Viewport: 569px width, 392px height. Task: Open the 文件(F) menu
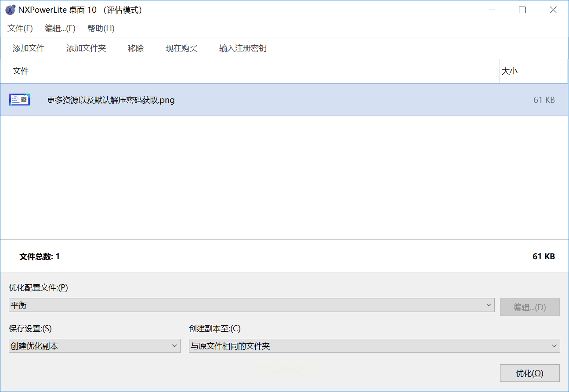coord(20,29)
